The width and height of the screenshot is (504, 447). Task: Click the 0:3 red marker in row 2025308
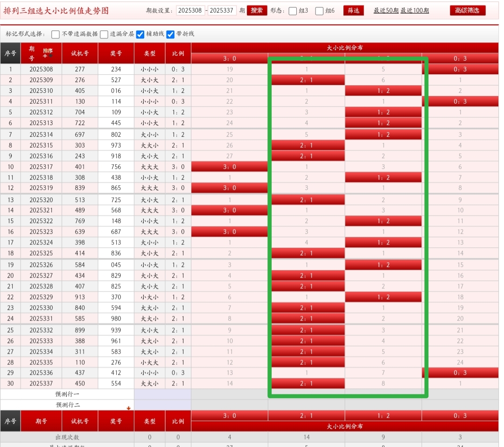(x=460, y=69)
